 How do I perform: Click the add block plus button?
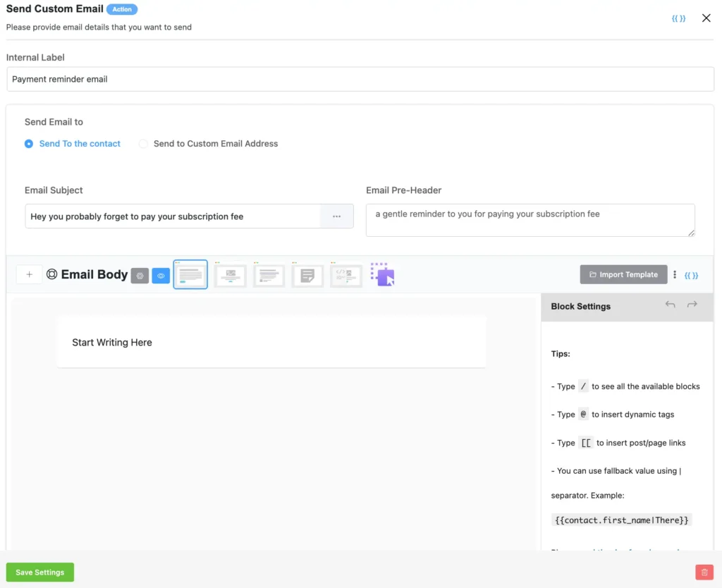pyautogui.click(x=29, y=275)
